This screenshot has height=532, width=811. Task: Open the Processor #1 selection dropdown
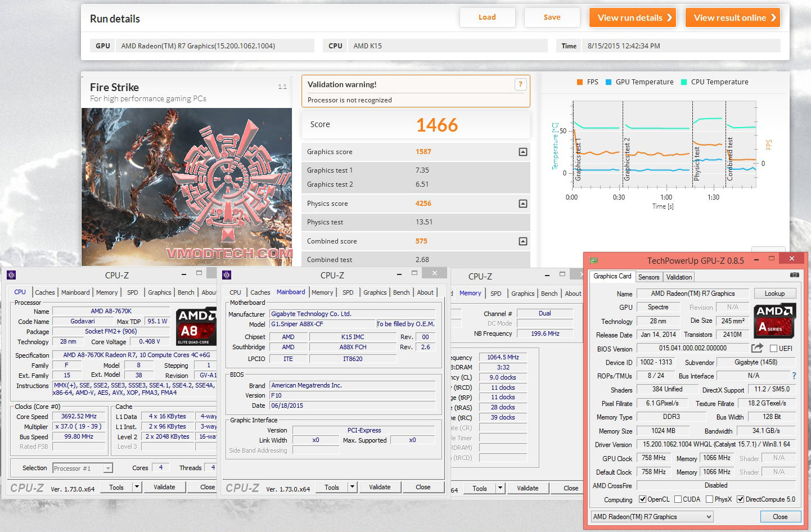pyautogui.click(x=108, y=468)
